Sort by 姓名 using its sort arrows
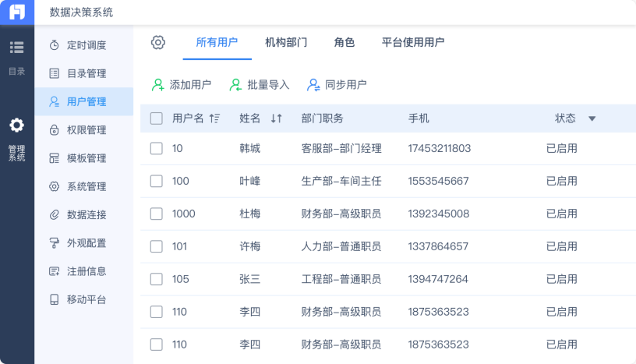Viewport: 636px width, 364px height. pyautogui.click(x=276, y=118)
